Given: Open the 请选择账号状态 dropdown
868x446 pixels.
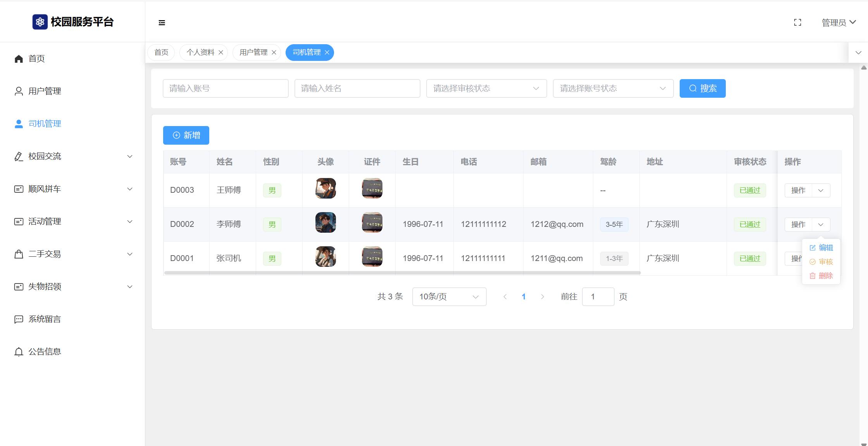Looking at the screenshot, I should (x=613, y=88).
